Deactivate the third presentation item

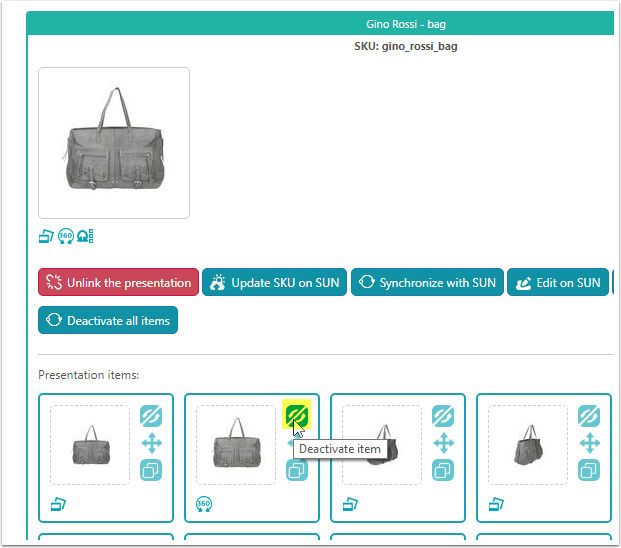(x=443, y=416)
